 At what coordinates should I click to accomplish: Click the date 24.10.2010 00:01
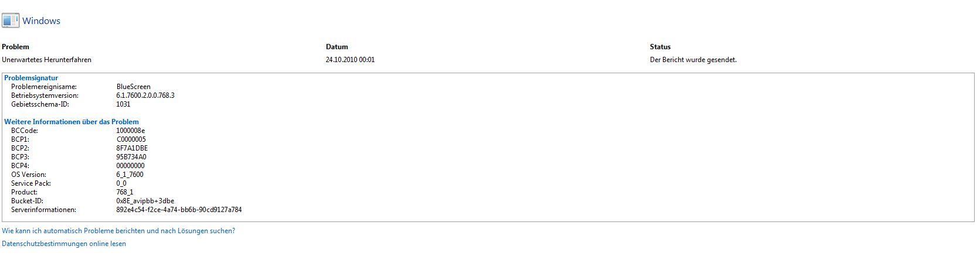click(351, 60)
